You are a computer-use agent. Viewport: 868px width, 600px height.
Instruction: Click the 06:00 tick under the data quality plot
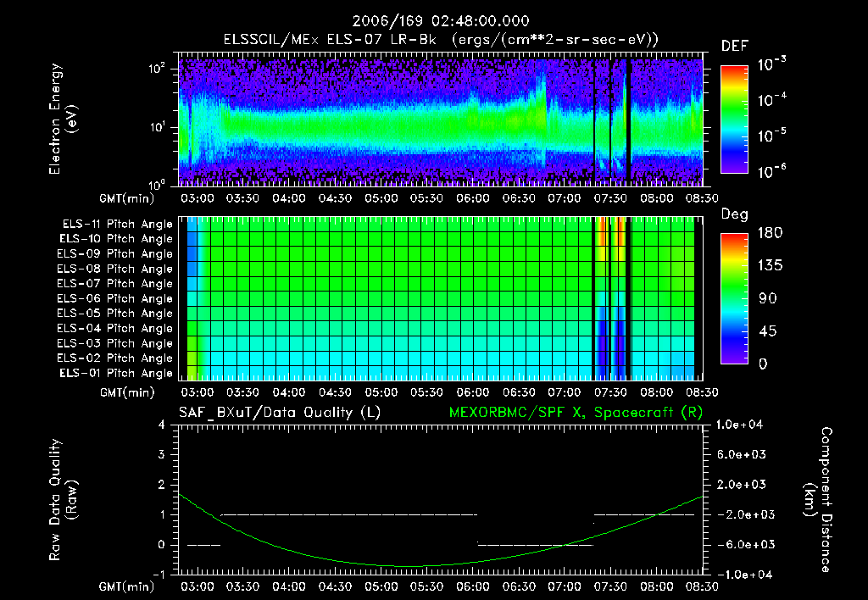pyautogui.click(x=473, y=586)
